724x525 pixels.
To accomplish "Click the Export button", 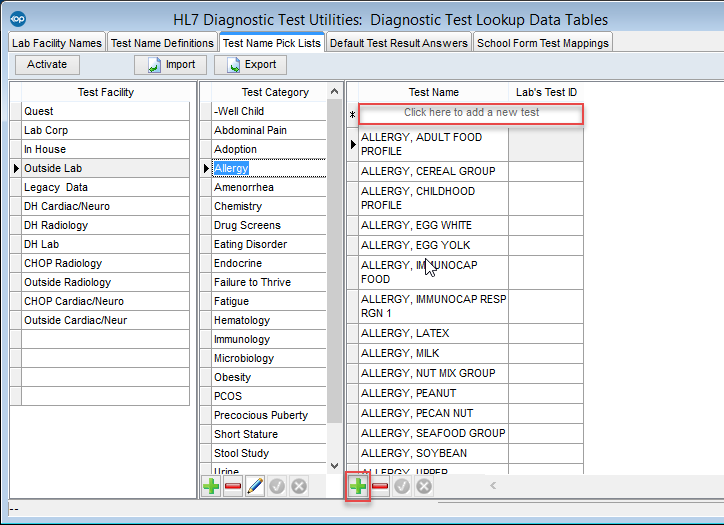I will [x=250, y=65].
